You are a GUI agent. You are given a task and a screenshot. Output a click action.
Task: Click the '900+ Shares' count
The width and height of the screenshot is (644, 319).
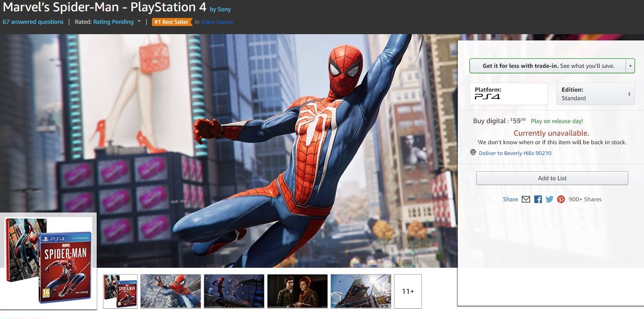(x=585, y=199)
